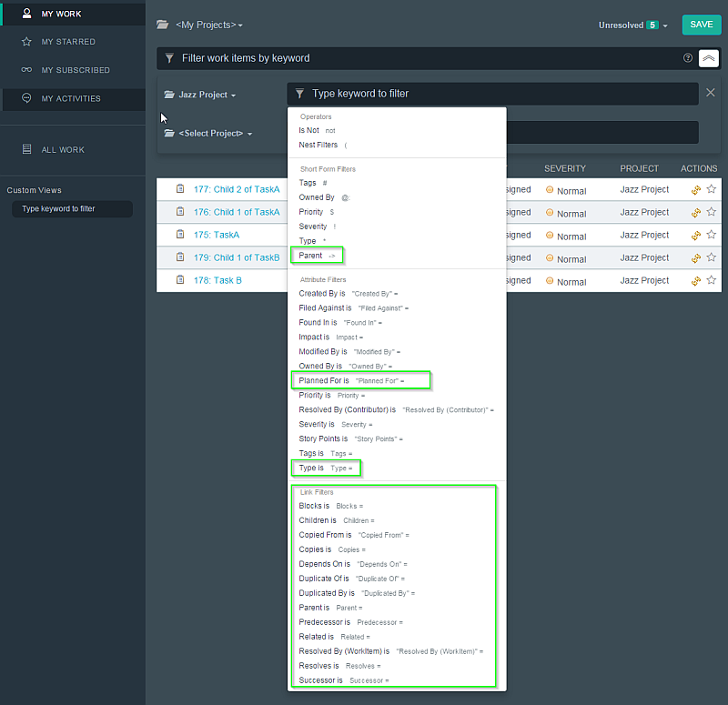Choose the Parent short form filter

click(x=316, y=256)
